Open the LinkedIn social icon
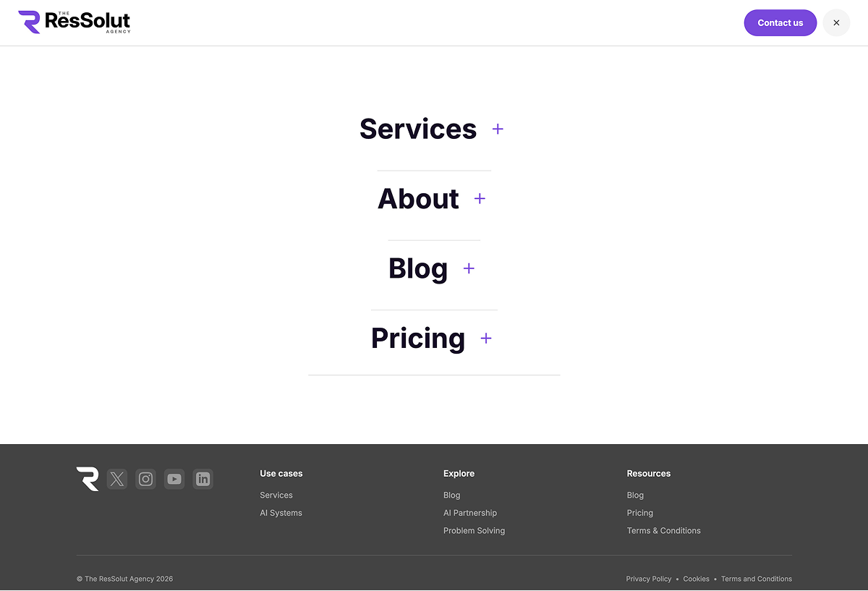 pos(203,479)
